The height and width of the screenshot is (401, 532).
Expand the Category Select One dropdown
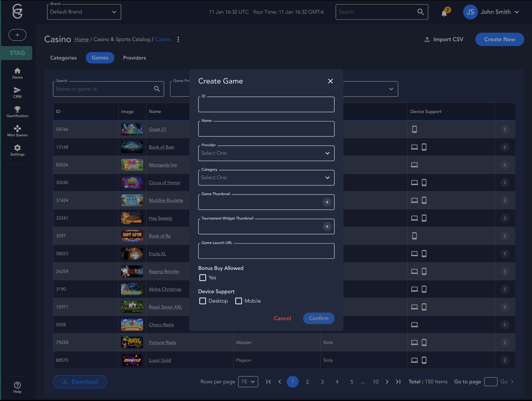pos(266,178)
